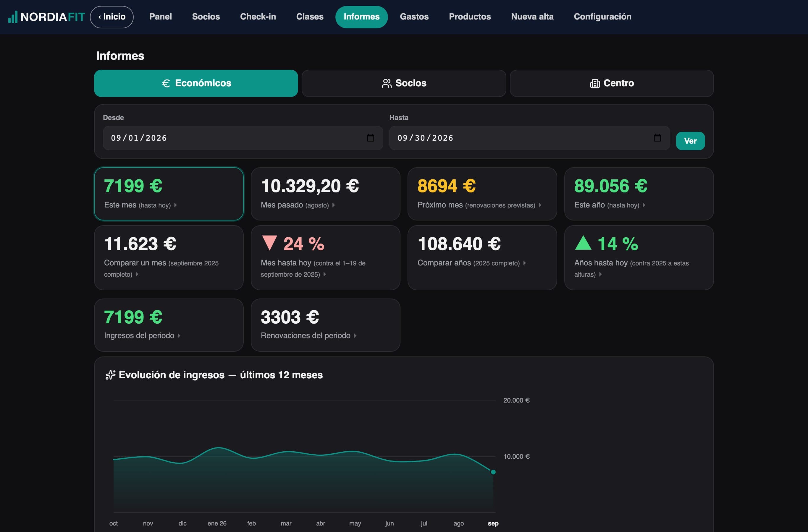Viewport: 808px width, 532px height.
Task: Click the sparkle icon beside Evolución de ingresos
Action: coord(110,375)
